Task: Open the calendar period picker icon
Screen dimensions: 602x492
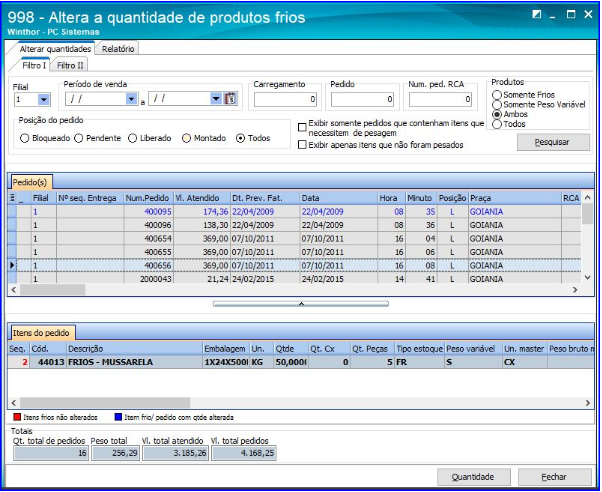Action: coord(230,99)
